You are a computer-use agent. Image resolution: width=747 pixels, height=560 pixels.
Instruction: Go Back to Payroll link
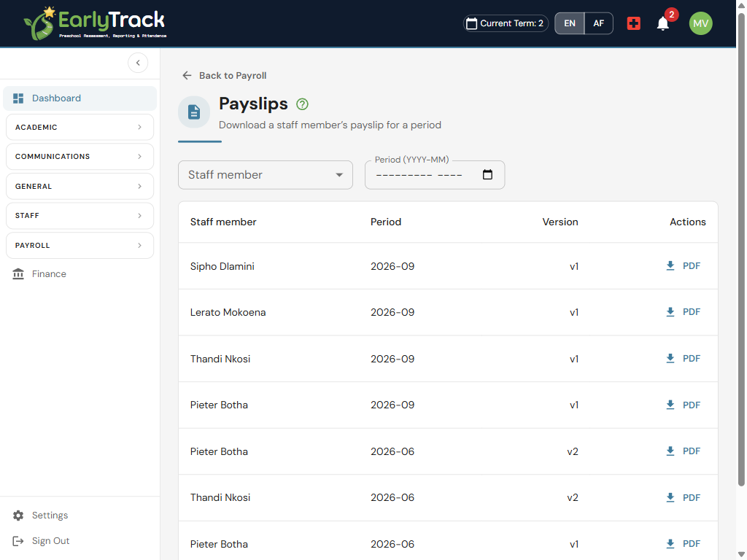225,75
